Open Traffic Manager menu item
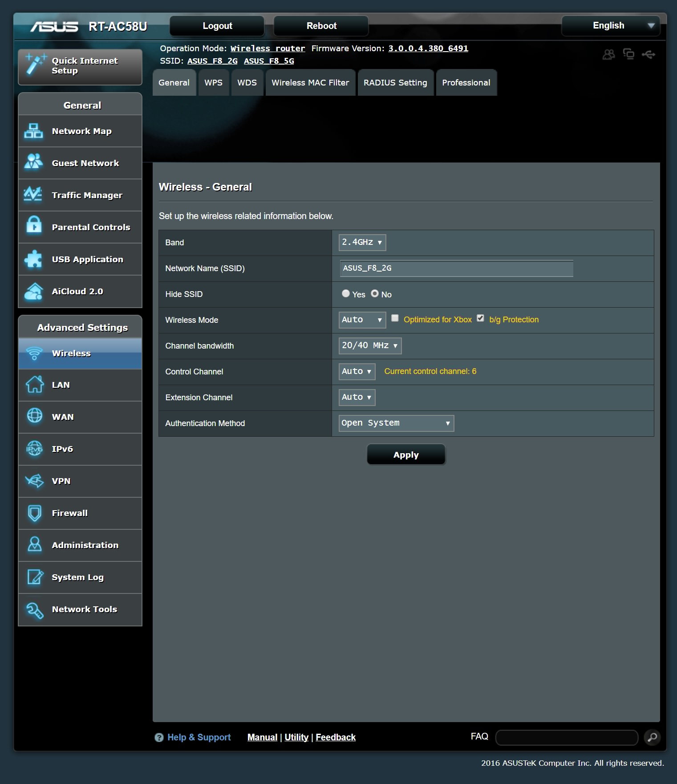The image size is (677, 784). click(80, 195)
